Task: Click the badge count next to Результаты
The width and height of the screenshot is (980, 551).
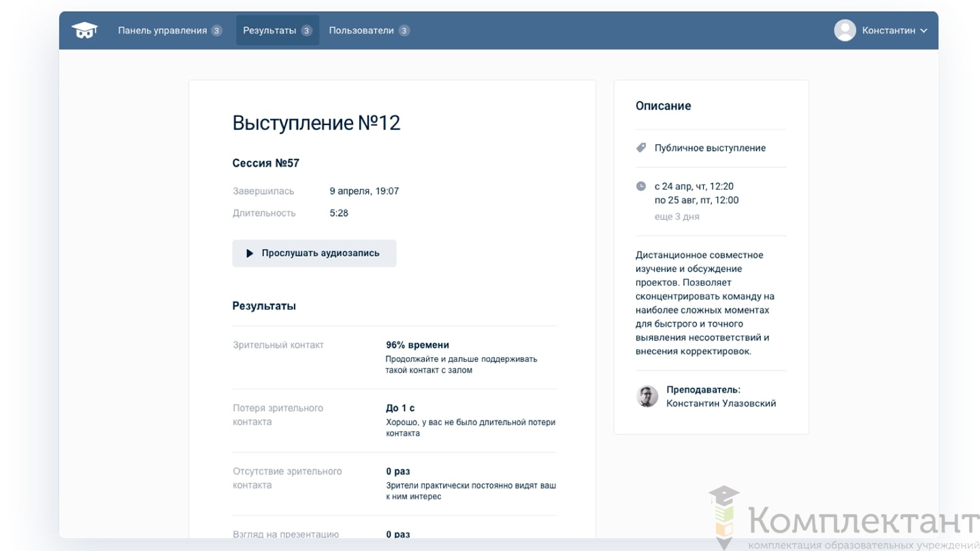Action: pyautogui.click(x=306, y=31)
